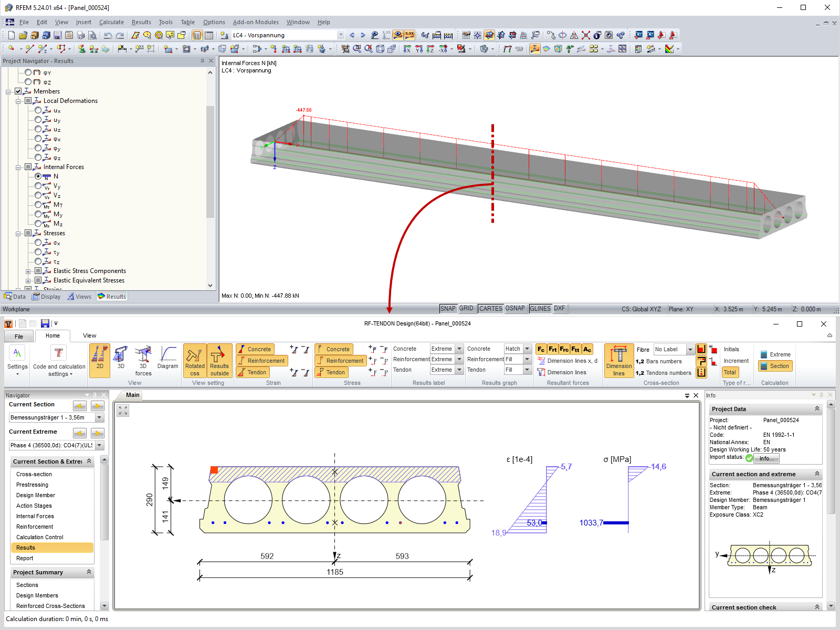Click the RF-TENDON save icon in title bar

point(45,323)
